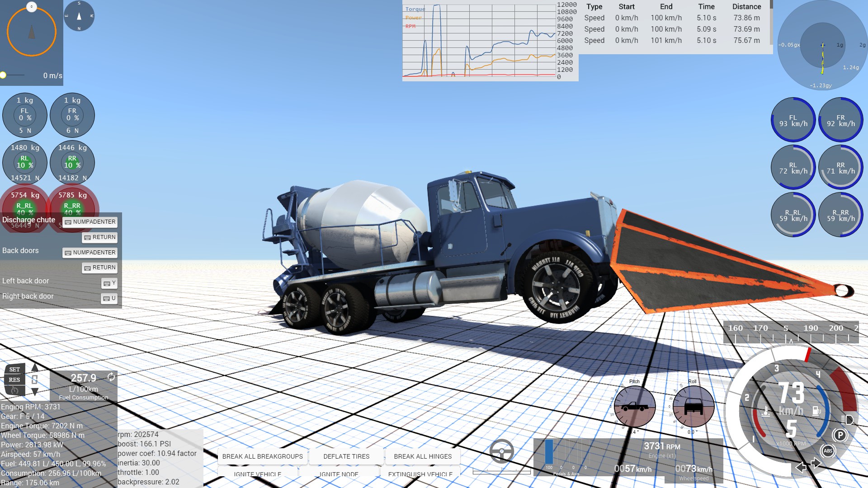868x488 pixels.
Task: Click the R_RL 59 km/h wheel speed dial
Action: pyautogui.click(x=793, y=215)
